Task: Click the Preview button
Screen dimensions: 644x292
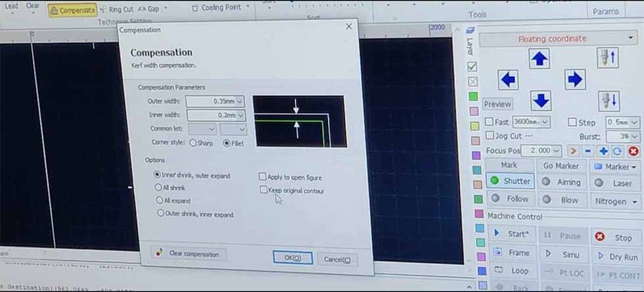Action: click(497, 104)
